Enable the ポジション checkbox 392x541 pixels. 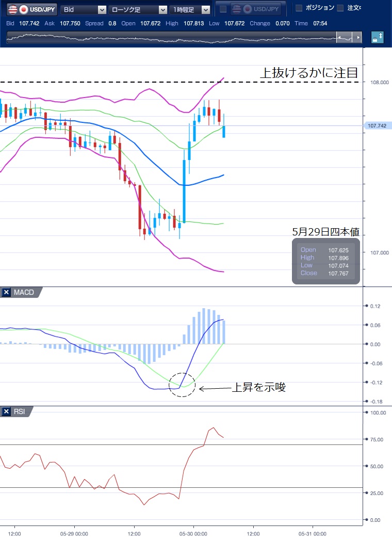tap(299, 8)
